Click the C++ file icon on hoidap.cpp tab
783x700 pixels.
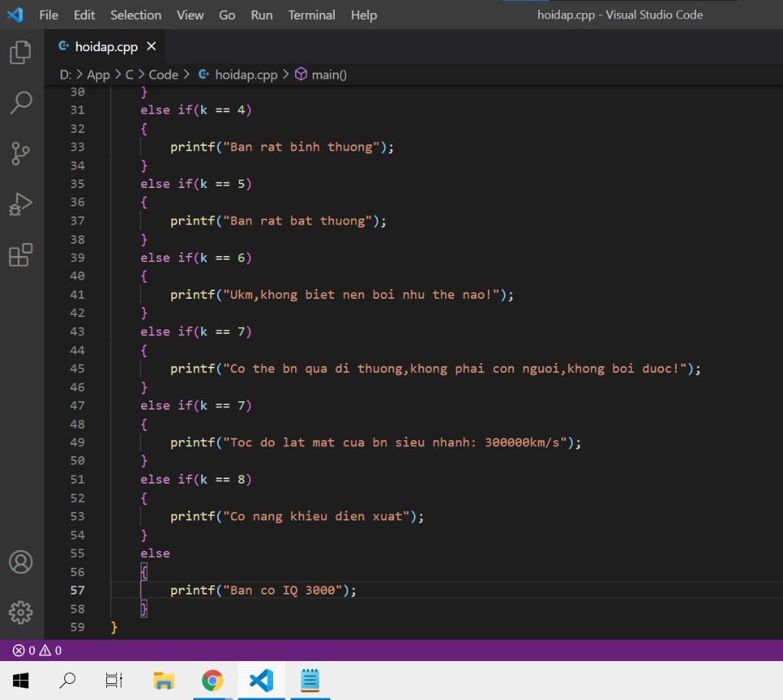63,46
